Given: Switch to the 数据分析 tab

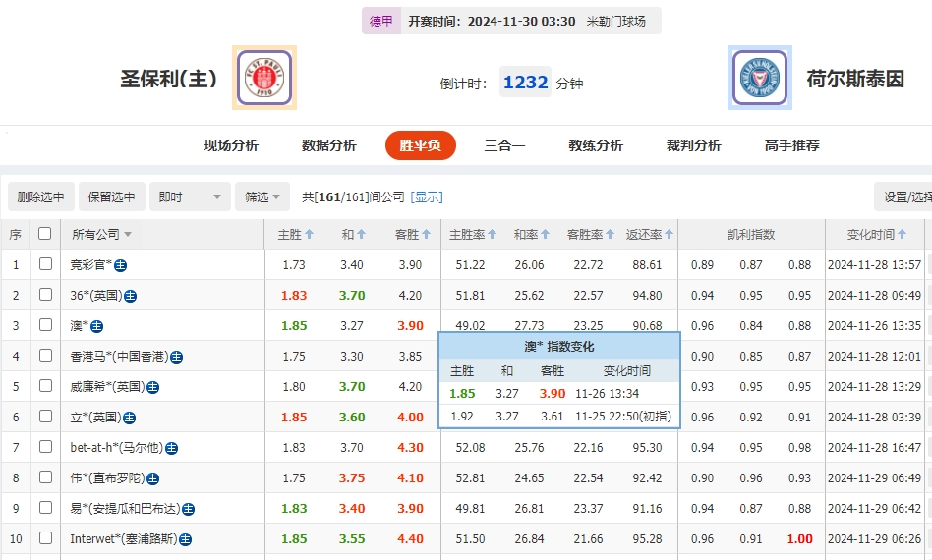Looking at the screenshot, I should [328, 145].
